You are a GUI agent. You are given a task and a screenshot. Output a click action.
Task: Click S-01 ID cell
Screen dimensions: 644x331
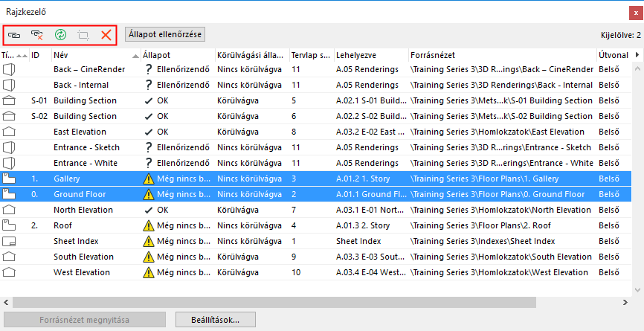(39, 100)
